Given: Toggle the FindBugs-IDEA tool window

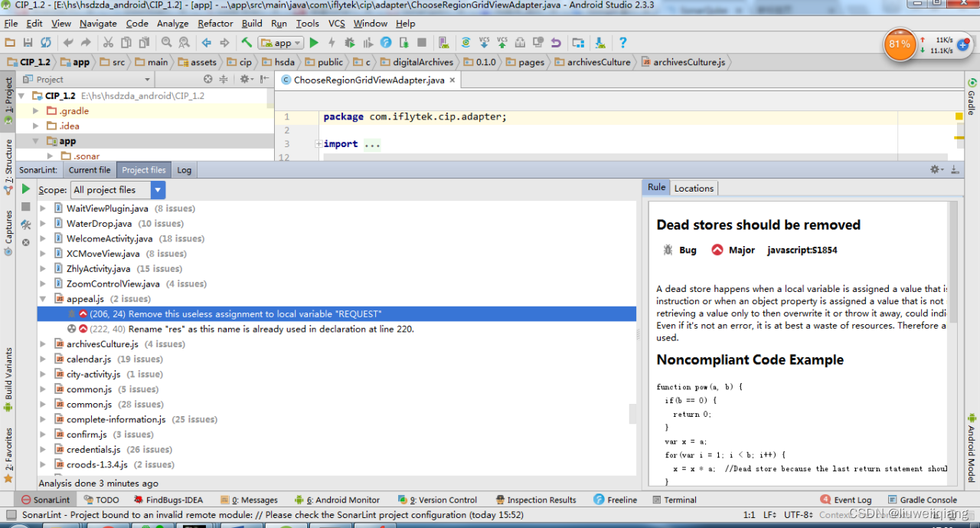Looking at the screenshot, I should point(168,500).
